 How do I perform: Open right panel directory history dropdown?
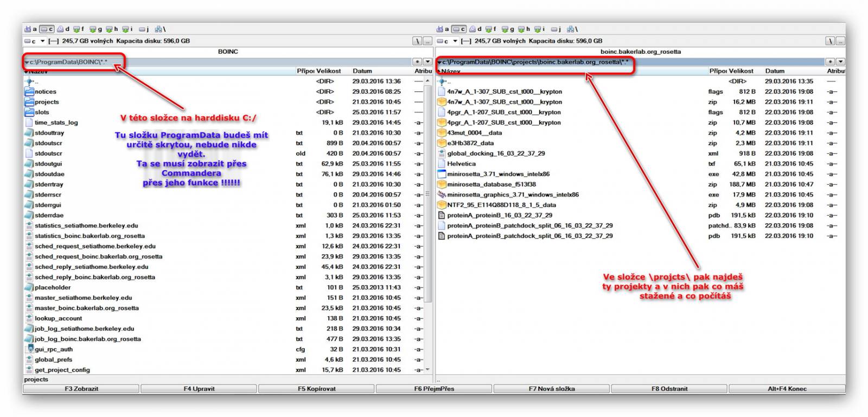tap(840, 62)
